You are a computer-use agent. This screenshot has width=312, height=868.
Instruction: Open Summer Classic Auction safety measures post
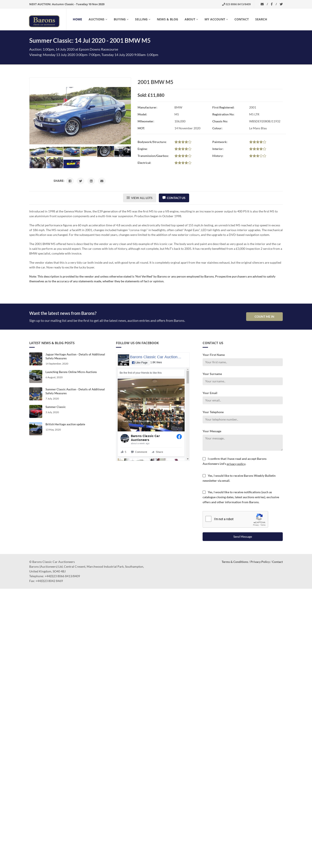(75, 391)
